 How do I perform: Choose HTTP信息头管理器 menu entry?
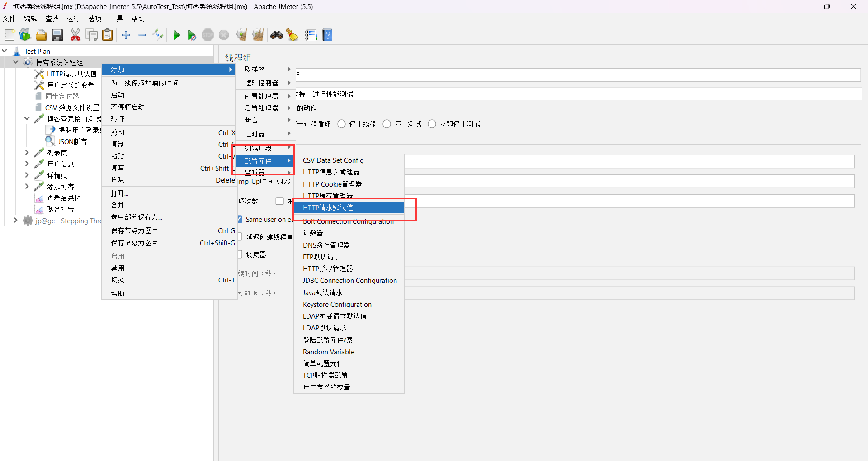click(x=349, y=172)
